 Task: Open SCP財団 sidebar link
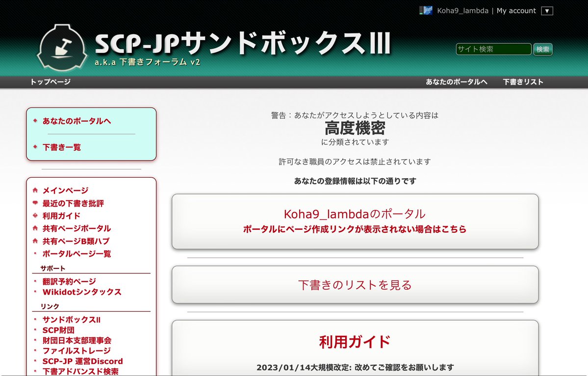click(x=58, y=330)
